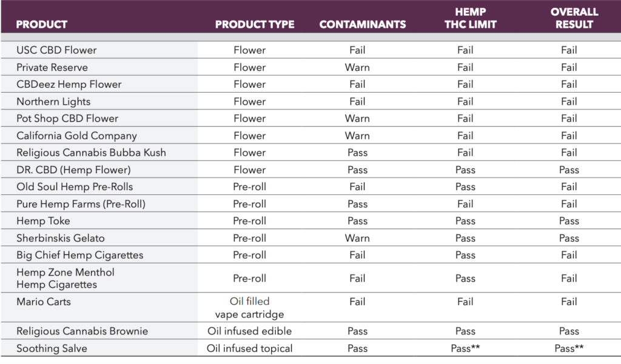The image size is (621, 364).
Task: Click DR. CBD (Hemp Flower) product
Action: click(73, 170)
